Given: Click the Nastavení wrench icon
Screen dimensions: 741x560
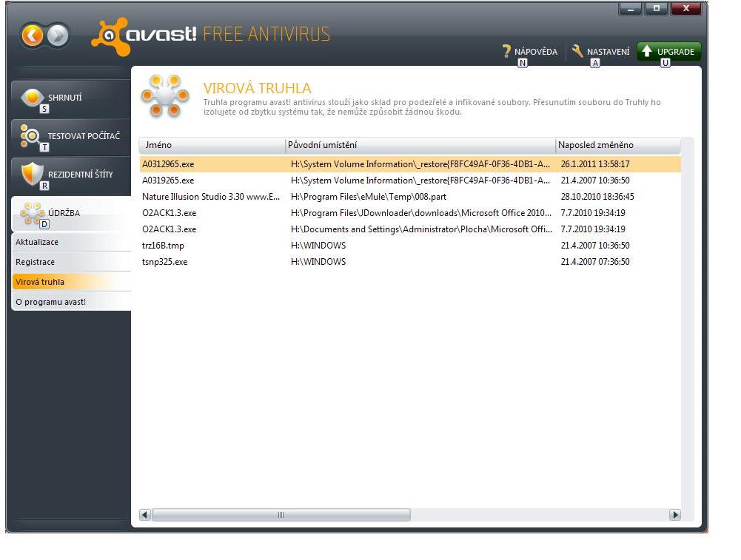Looking at the screenshot, I should click(x=577, y=51).
